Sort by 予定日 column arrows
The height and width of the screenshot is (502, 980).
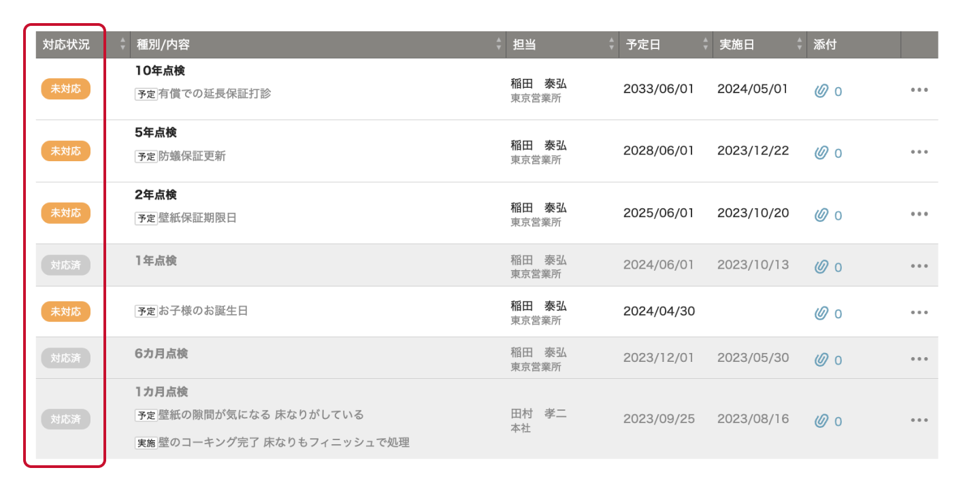click(x=705, y=45)
